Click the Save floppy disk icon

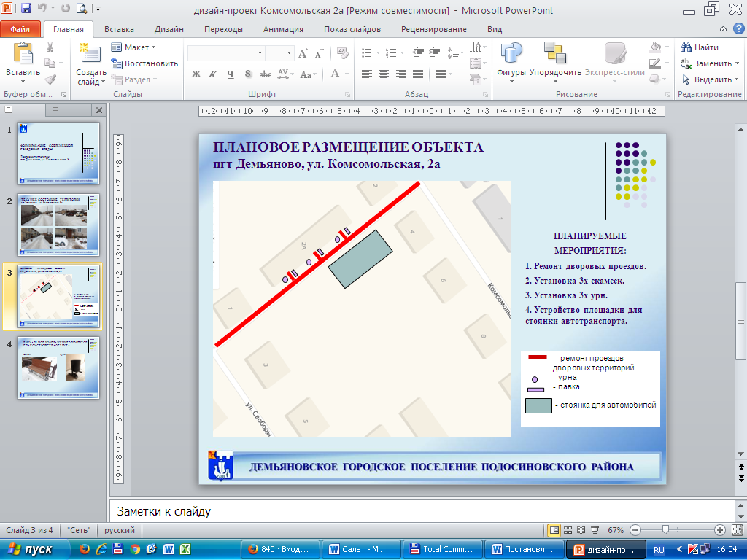pos(26,8)
